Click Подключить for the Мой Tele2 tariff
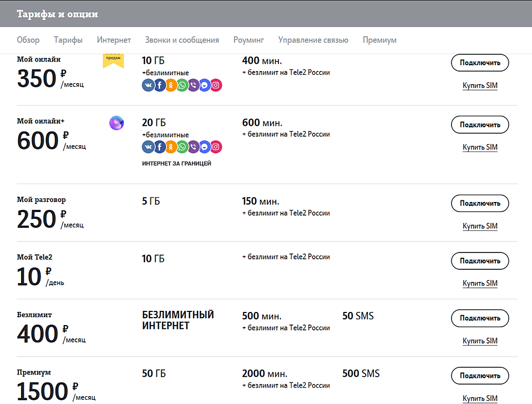This screenshot has height=404, width=532. tap(480, 261)
